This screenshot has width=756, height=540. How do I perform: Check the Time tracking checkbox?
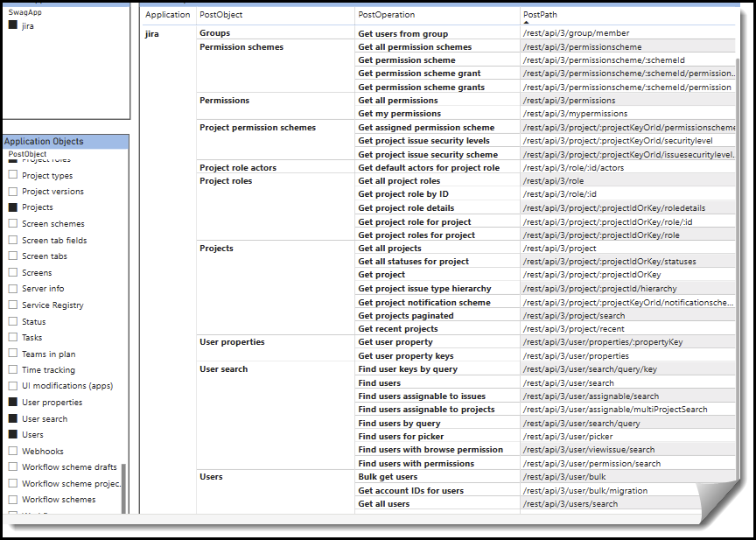[x=13, y=369]
